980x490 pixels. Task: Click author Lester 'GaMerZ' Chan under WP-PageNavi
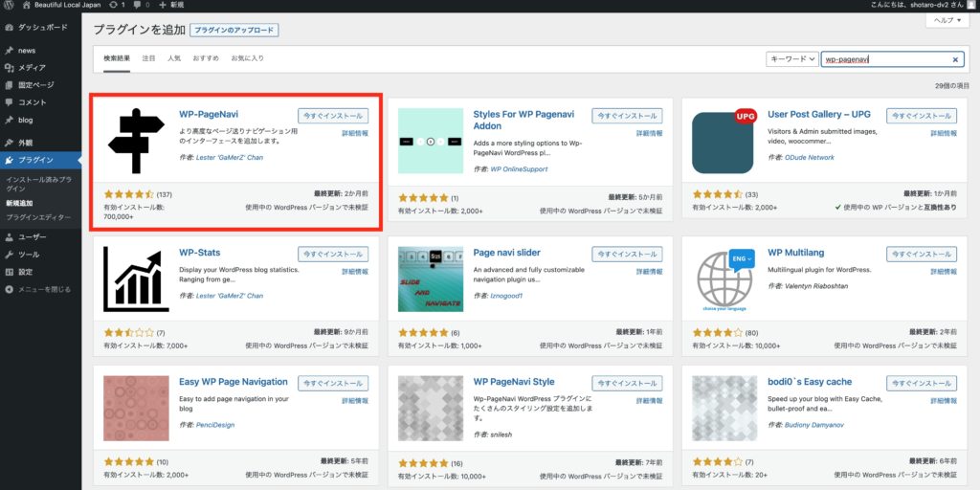230,158
